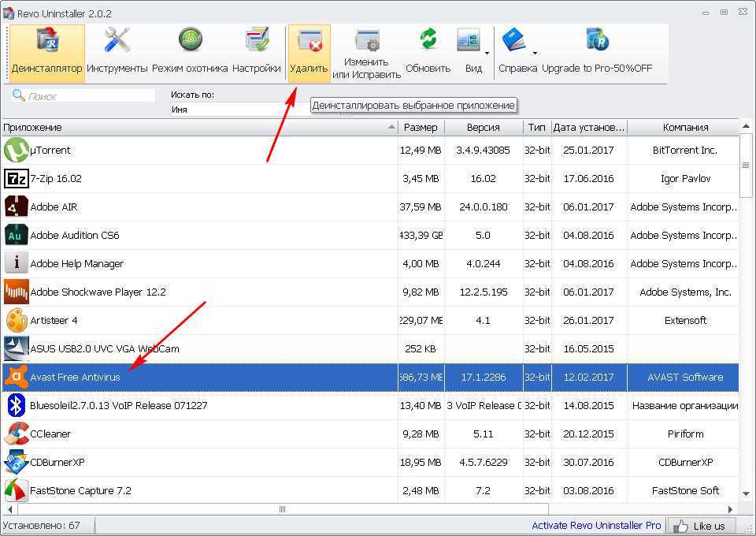Click Upgrade to Pro-50%OFF icon

point(597,51)
